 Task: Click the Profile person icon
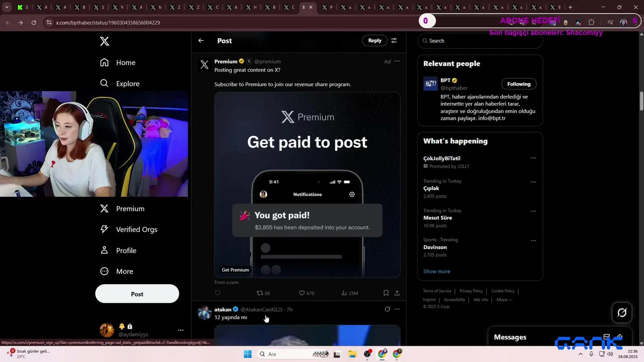(104, 250)
